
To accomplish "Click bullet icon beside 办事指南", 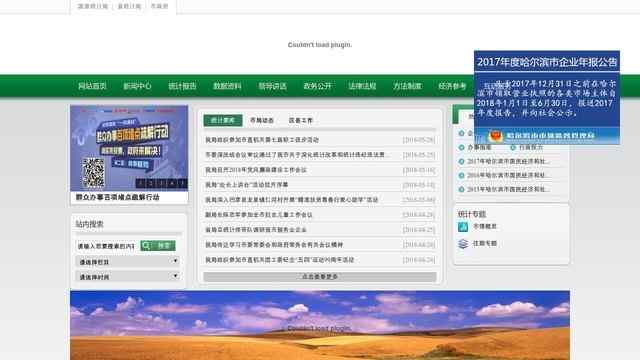I will (x=461, y=147).
